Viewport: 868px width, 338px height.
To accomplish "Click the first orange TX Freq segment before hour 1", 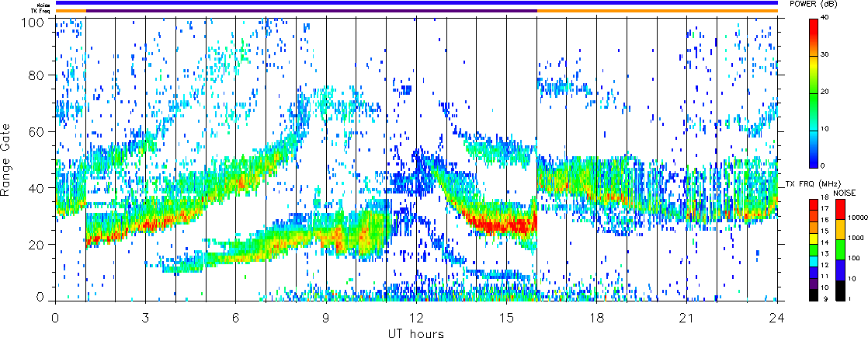I will point(71,11).
